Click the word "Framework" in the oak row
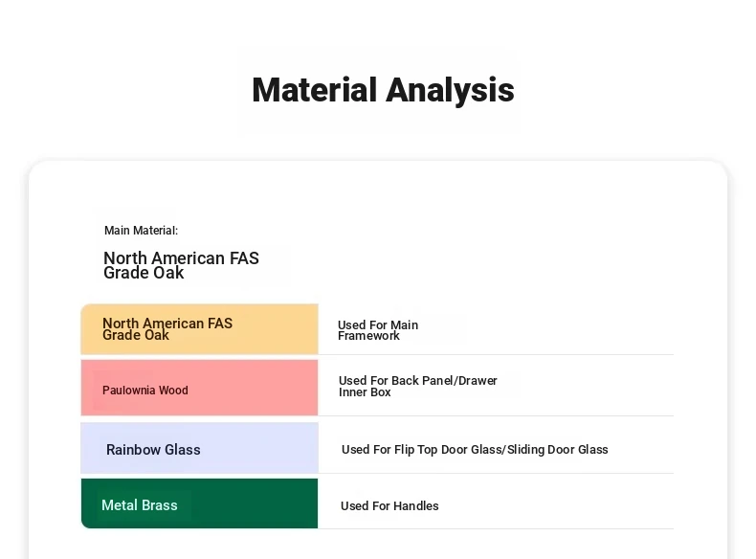Viewport: 756px width, 559px height. pos(368,336)
